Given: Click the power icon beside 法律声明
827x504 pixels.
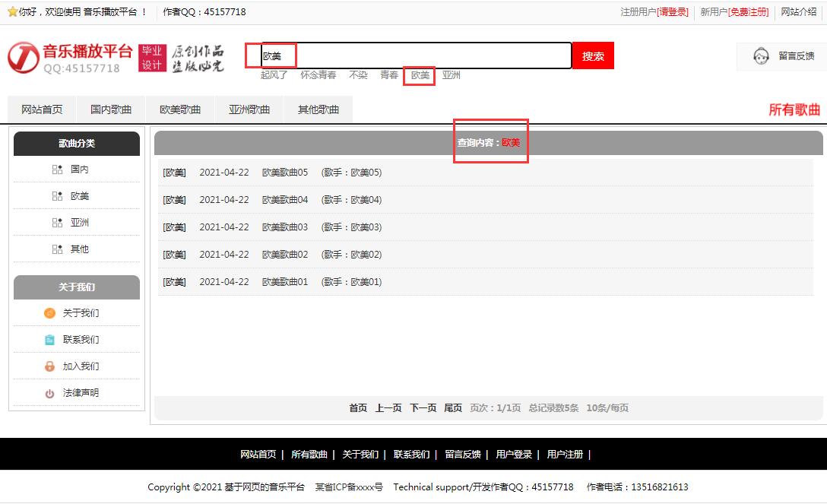Looking at the screenshot, I should tap(49, 393).
